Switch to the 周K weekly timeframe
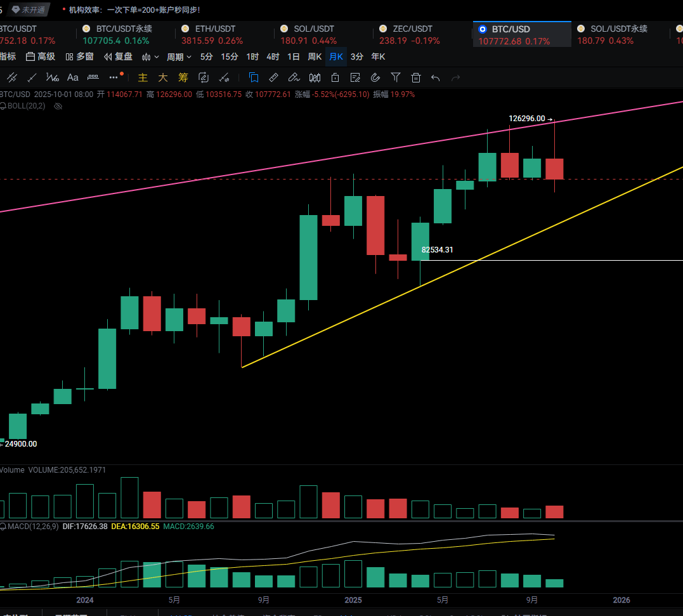The width and height of the screenshot is (683, 616). coord(315,56)
